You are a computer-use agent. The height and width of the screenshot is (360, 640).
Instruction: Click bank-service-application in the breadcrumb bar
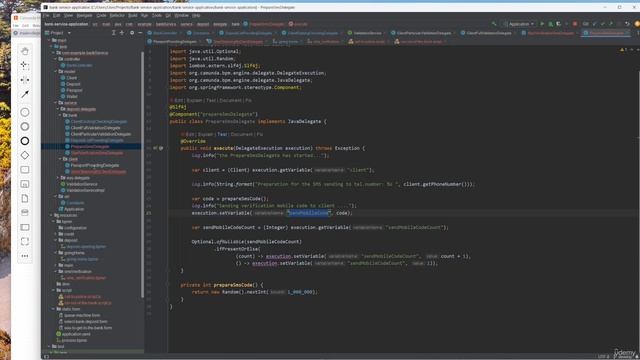(66, 24)
